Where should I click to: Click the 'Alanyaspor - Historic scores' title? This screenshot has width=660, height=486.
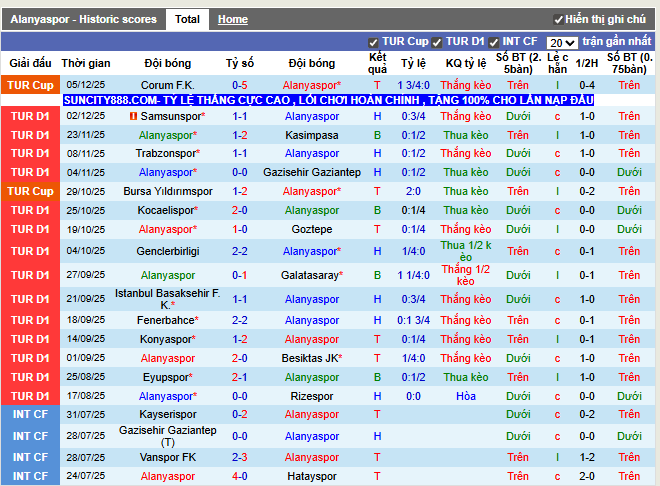pyautogui.click(x=83, y=19)
